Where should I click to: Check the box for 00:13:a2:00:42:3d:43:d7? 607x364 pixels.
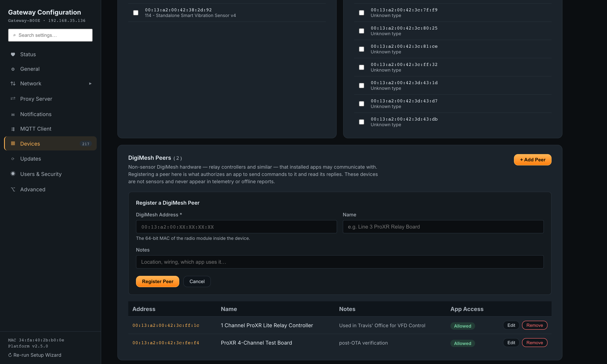(x=361, y=104)
